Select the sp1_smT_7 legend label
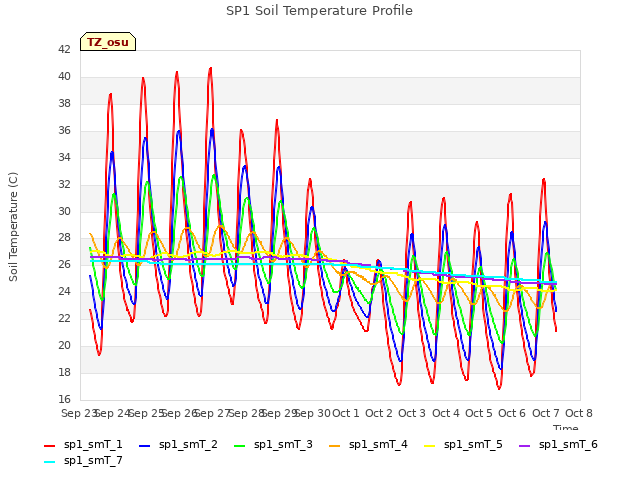This screenshot has width=640, height=480. tap(93, 460)
